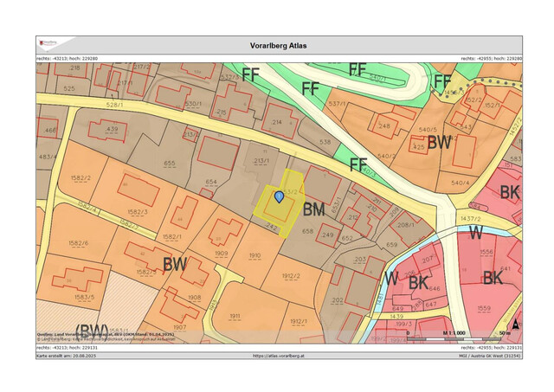
Task: Select parcel 1911 on the map
Action: coord(235,318)
